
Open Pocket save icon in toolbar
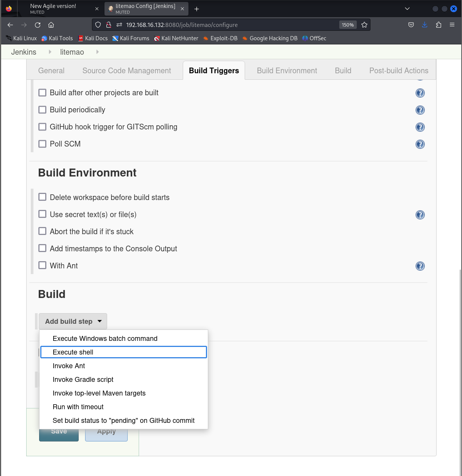(x=411, y=25)
